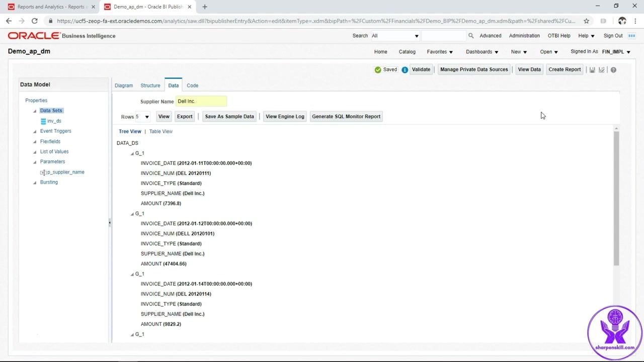The width and height of the screenshot is (644, 362).
Task: Expand the Signed In As FIN_IMPL menu
Action: tap(616, 52)
